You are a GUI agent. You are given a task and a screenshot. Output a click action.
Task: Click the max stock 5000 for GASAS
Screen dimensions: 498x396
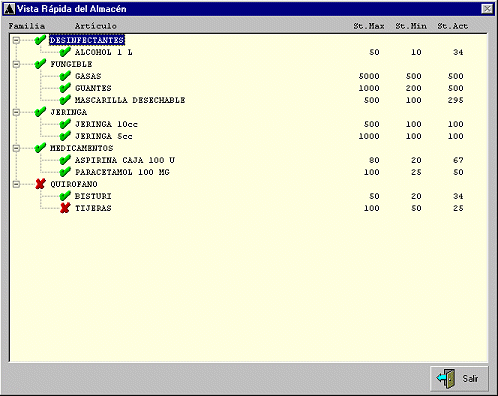coord(369,76)
